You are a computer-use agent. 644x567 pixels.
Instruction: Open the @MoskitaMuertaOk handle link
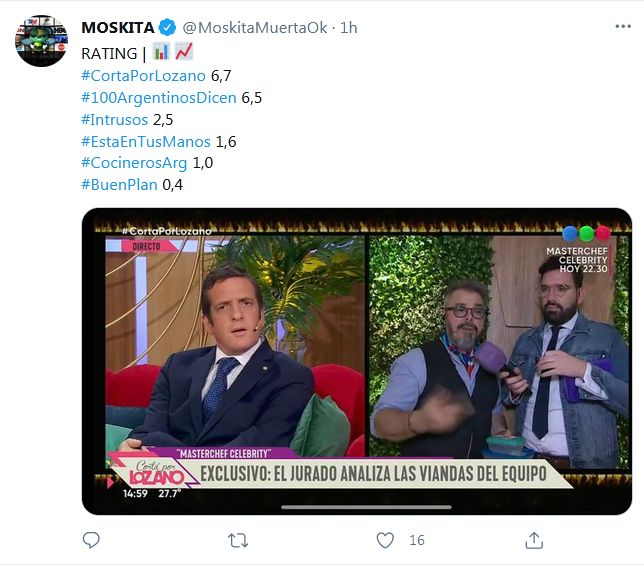click(x=255, y=28)
